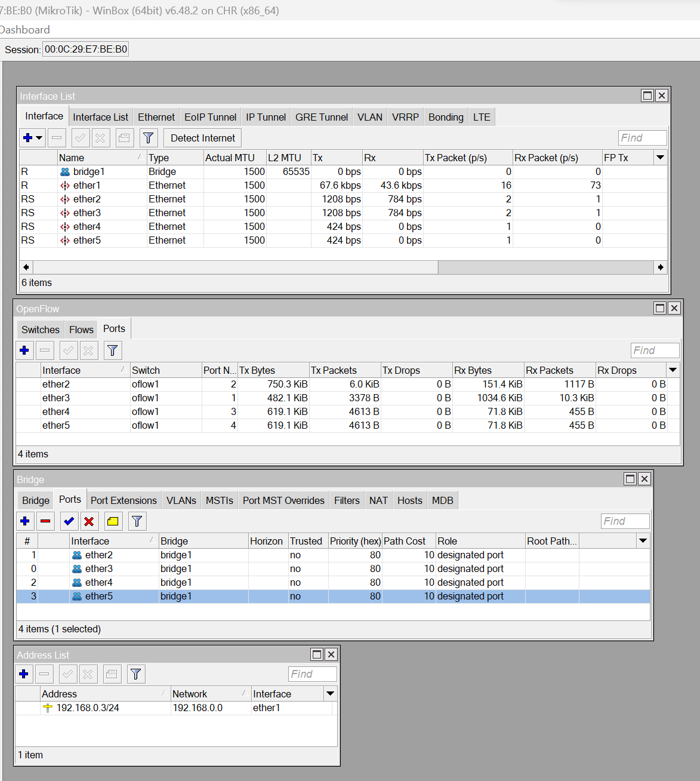Screen dimensions: 700x781
Task: Sort Interface List by Name column
Action: [101, 158]
